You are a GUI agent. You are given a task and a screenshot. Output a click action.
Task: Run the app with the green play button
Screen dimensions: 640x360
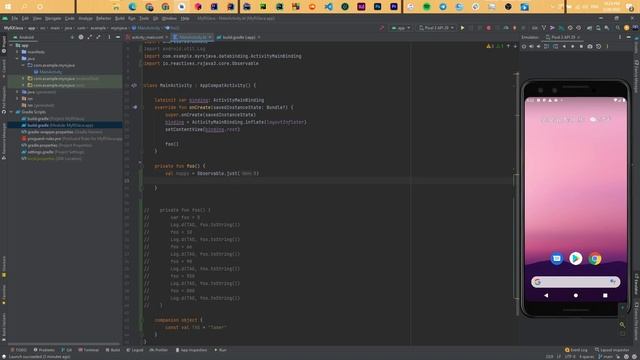click(462, 28)
